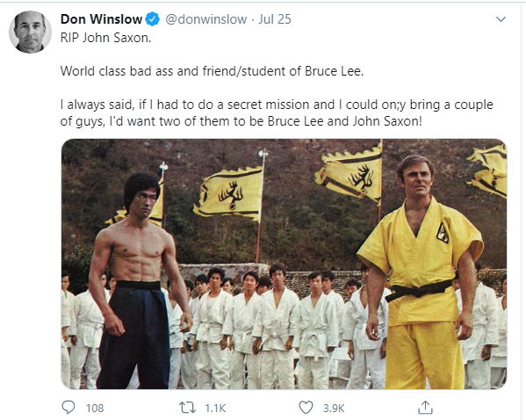
Task: Click the 'secret mission' tweet sentence
Action: coord(277,112)
